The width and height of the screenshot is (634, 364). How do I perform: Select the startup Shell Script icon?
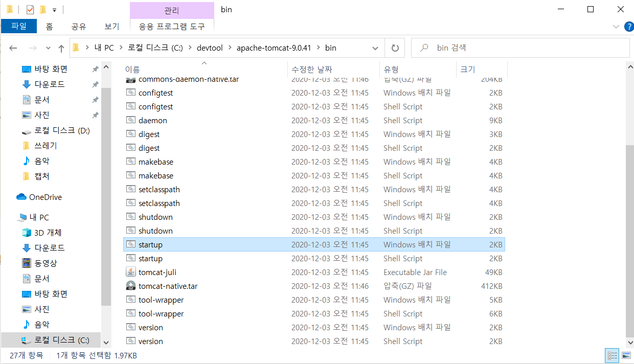point(131,258)
